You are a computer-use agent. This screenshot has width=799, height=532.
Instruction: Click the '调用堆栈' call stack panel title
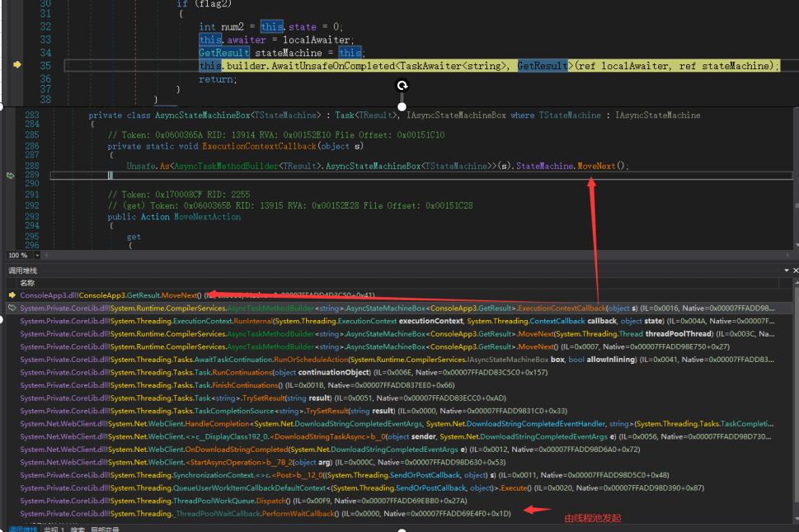point(23,271)
